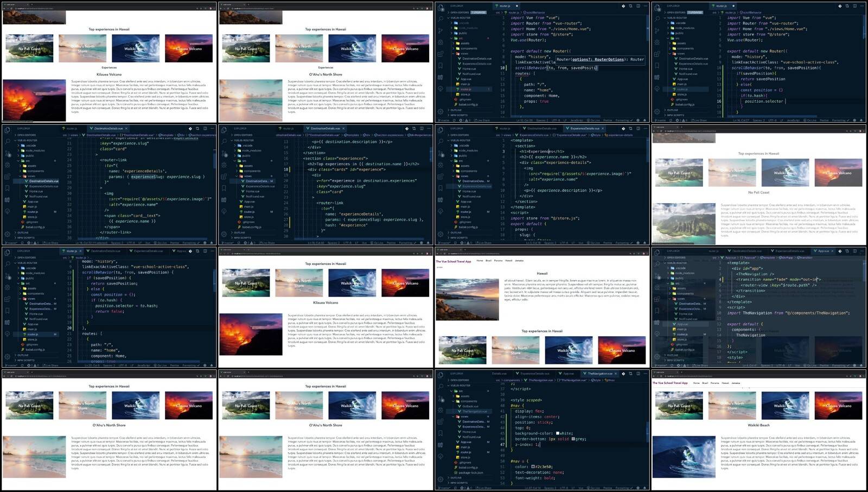The image size is (868, 492).
Task: Open Run and Debug icon in position.selector frame
Action: (x=657, y=42)
